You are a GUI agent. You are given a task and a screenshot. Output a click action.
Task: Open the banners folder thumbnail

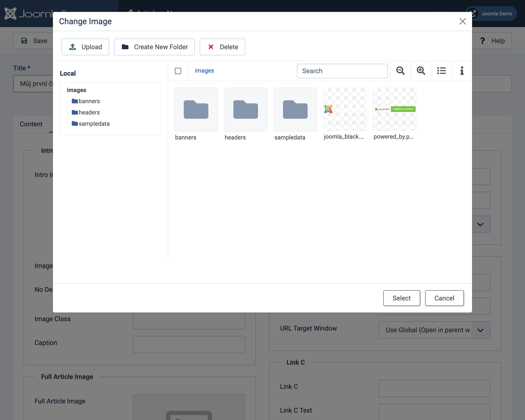196,110
